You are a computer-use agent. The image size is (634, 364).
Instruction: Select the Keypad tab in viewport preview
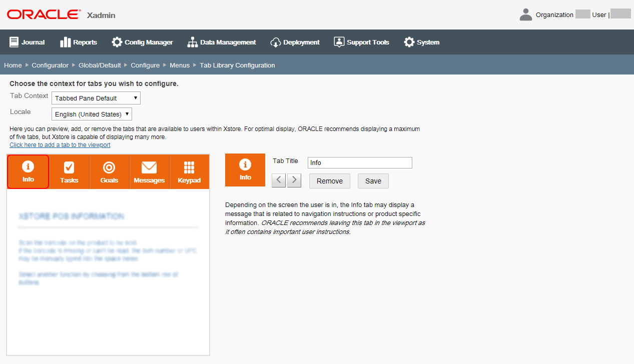point(189,172)
